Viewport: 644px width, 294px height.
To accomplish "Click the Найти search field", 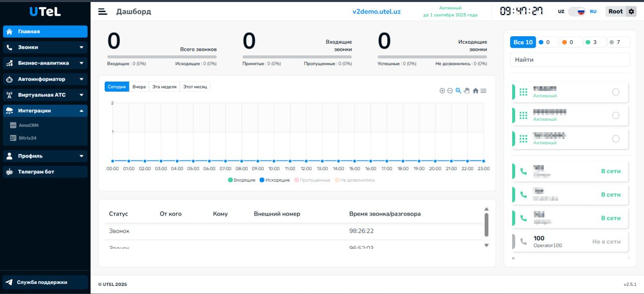I will (570, 59).
